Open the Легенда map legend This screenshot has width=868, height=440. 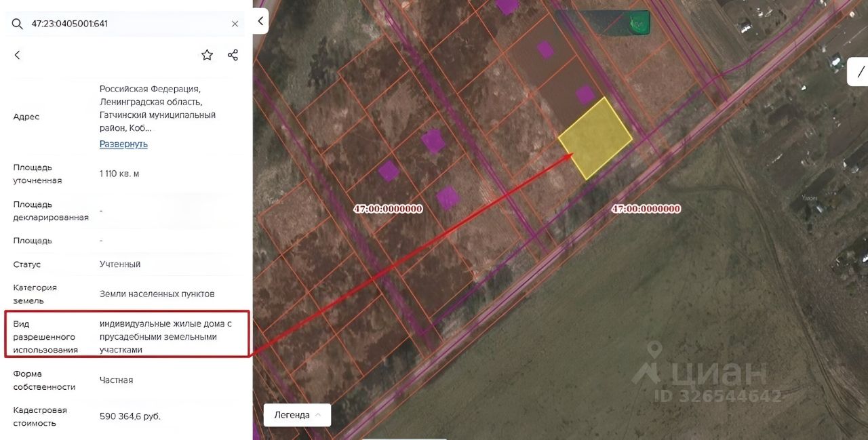(297, 415)
